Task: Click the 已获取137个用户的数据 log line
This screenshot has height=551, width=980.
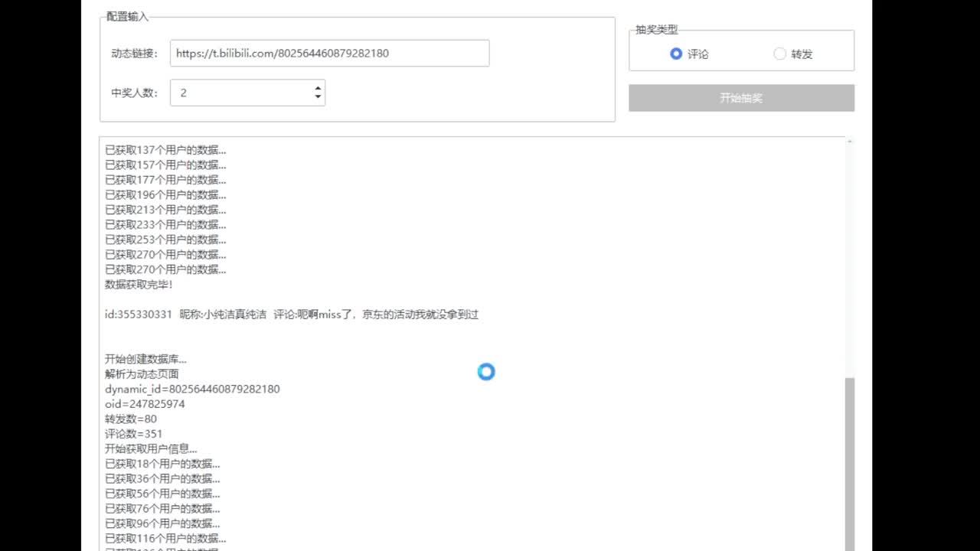Action: click(x=165, y=150)
